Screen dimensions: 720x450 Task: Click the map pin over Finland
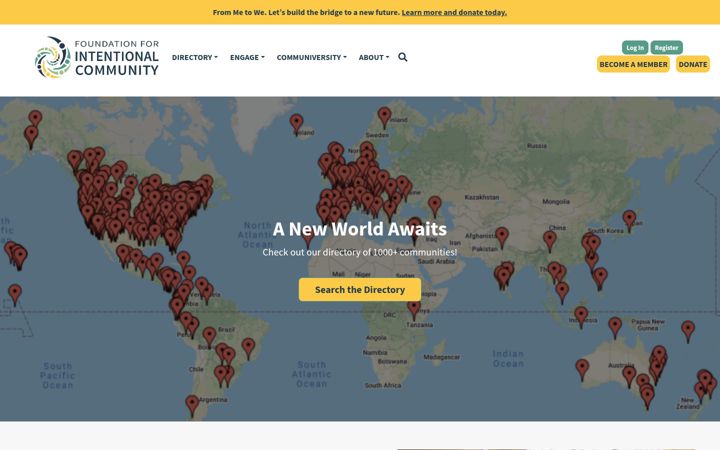click(384, 118)
